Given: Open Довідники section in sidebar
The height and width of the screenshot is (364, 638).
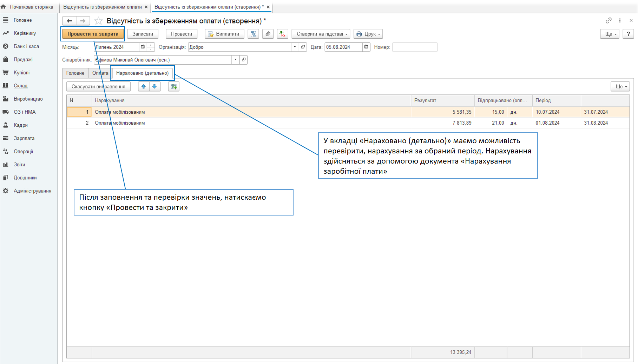Looking at the screenshot, I should (x=25, y=178).
